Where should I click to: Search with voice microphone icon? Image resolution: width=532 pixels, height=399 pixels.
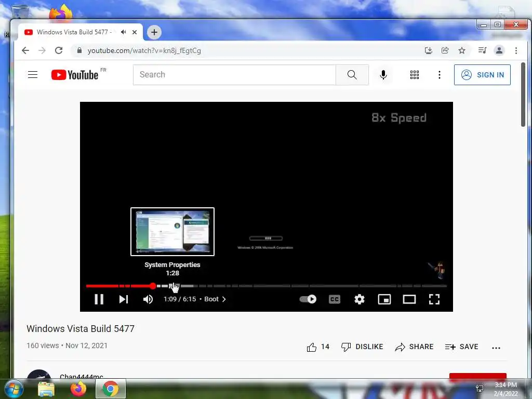(383, 75)
